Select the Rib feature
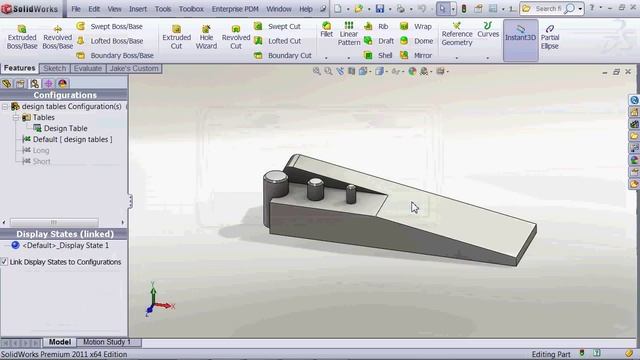Image resolution: width=640 pixels, height=360 pixels. [376, 27]
